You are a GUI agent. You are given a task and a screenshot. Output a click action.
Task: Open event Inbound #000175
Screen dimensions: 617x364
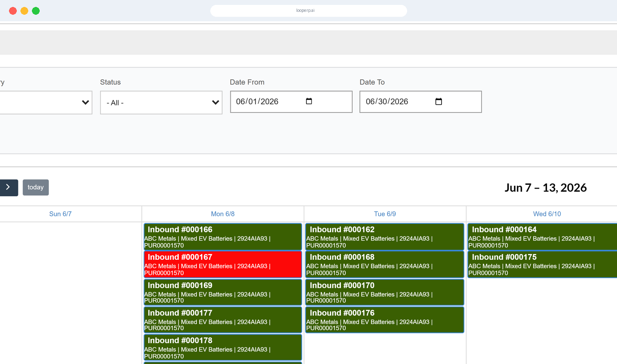[x=543, y=264]
